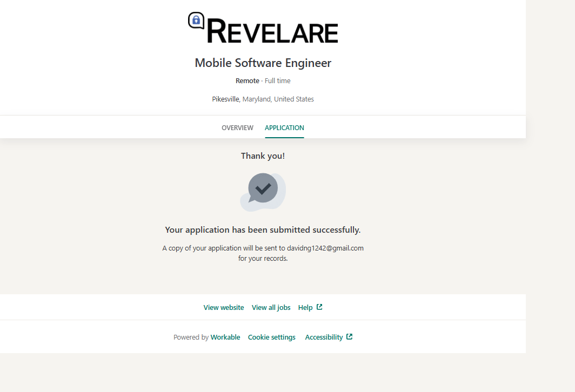Click the checkmark success bubble icon

pyautogui.click(x=263, y=190)
